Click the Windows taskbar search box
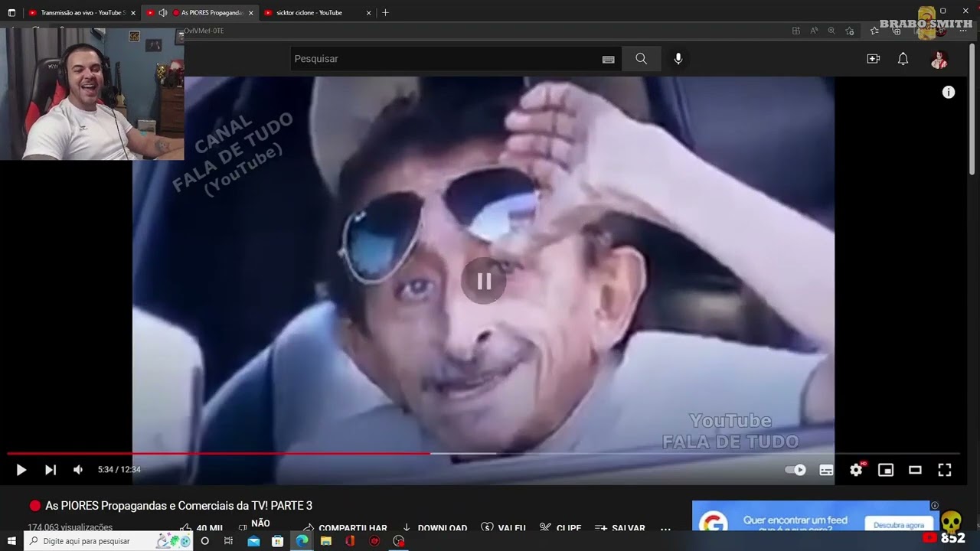Screen dimensions: 980x551 (x=109, y=540)
